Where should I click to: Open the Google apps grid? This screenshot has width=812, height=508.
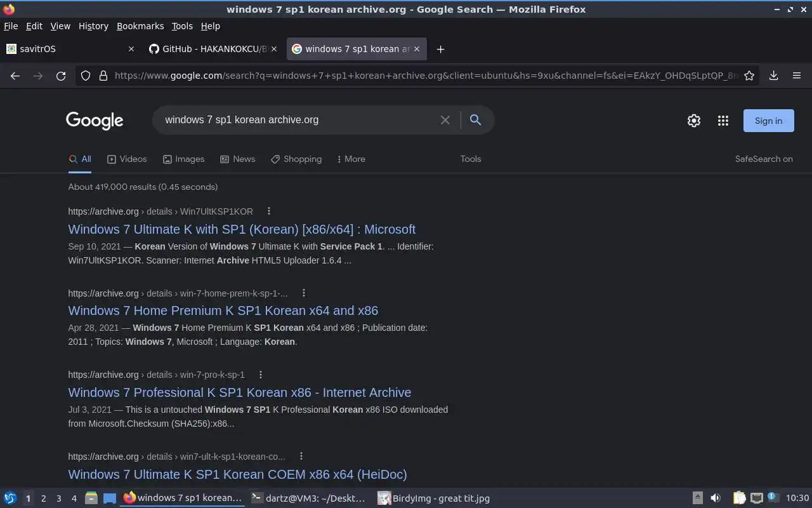(723, 121)
